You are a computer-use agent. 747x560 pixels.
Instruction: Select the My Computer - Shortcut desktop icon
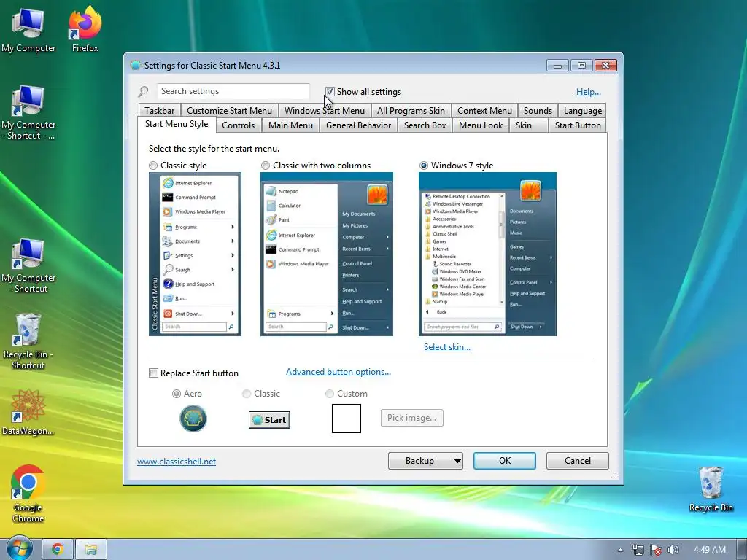click(x=28, y=265)
